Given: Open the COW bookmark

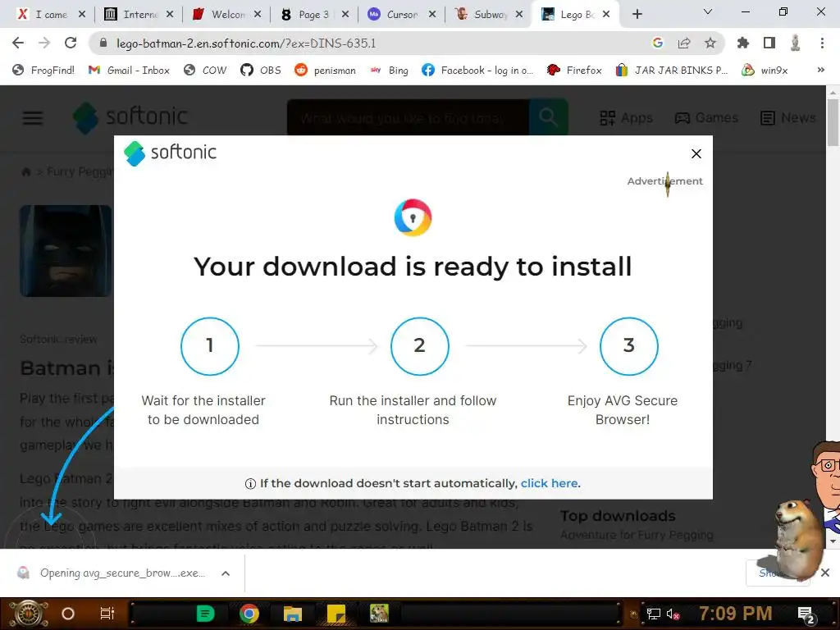Looking at the screenshot, I should point(205,71).
